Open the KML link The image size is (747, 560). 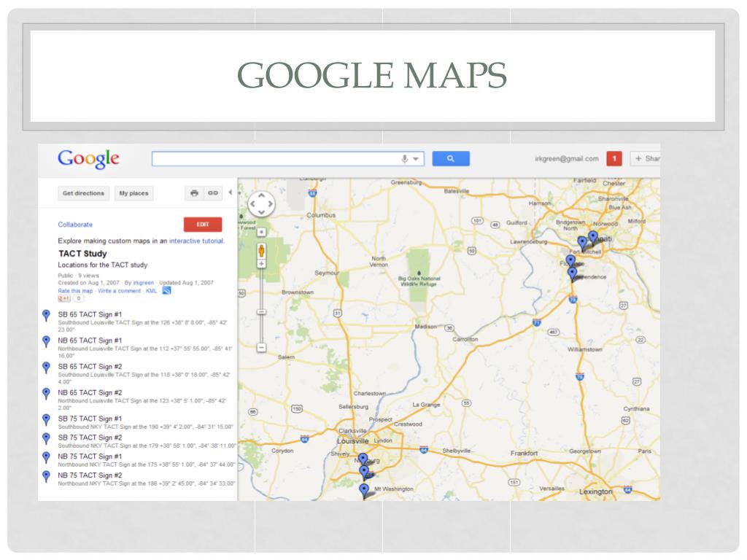(152, 290)
